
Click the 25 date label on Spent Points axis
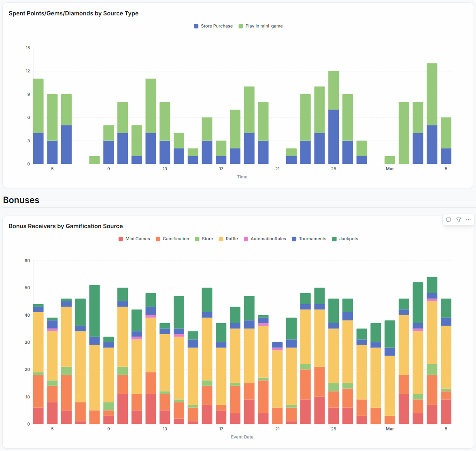[334, 169]
